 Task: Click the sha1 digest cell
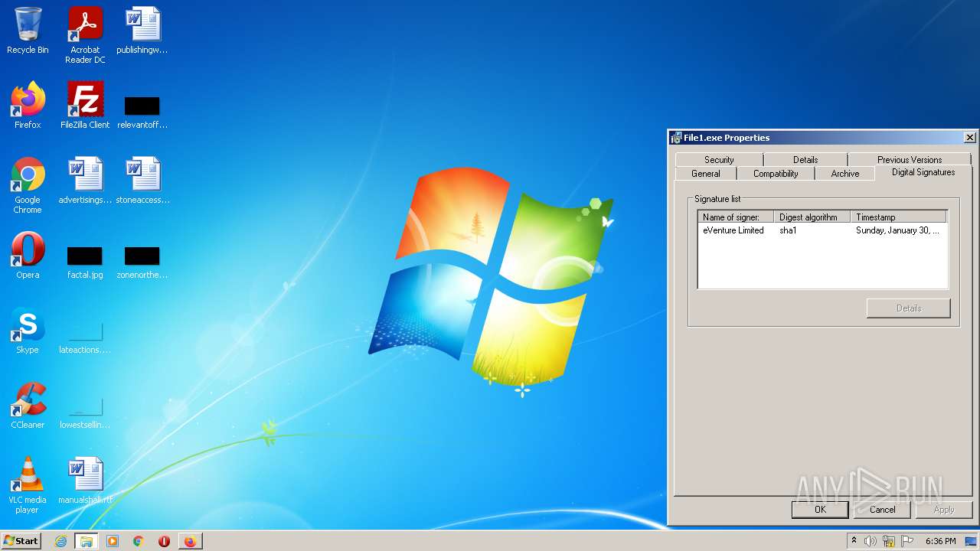point(788,230)
